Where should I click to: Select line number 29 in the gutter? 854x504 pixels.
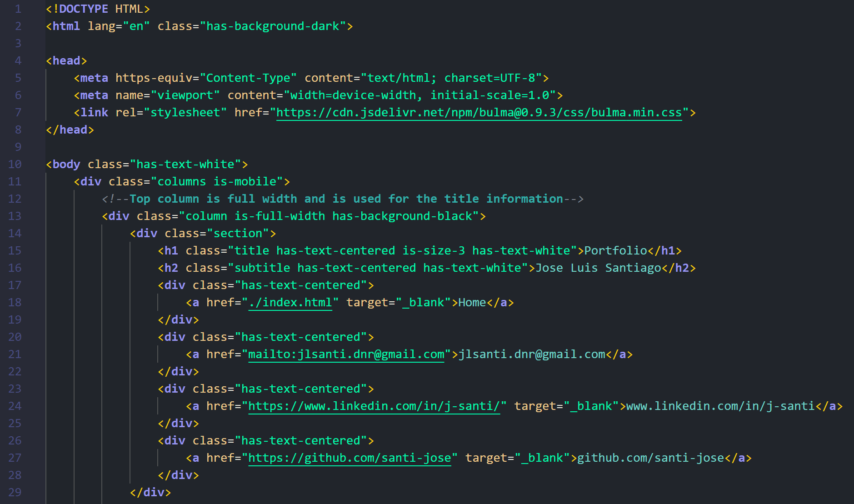15,493
